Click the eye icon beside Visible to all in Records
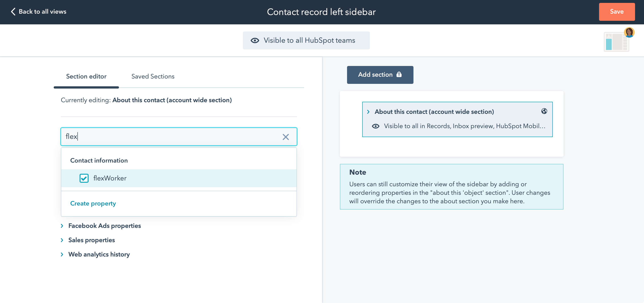The image size is (644, 303). 375,126
